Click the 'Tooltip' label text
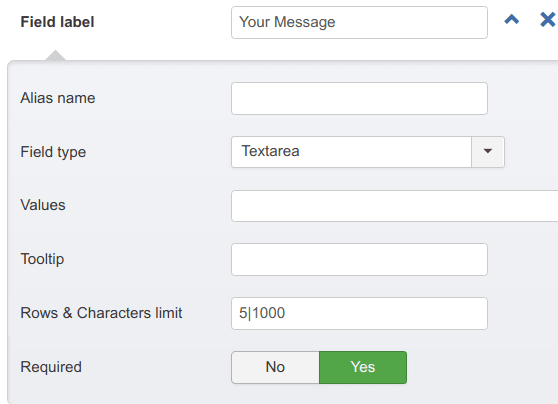558x404 pixels. pyautogui.click(x=42, y=259)
